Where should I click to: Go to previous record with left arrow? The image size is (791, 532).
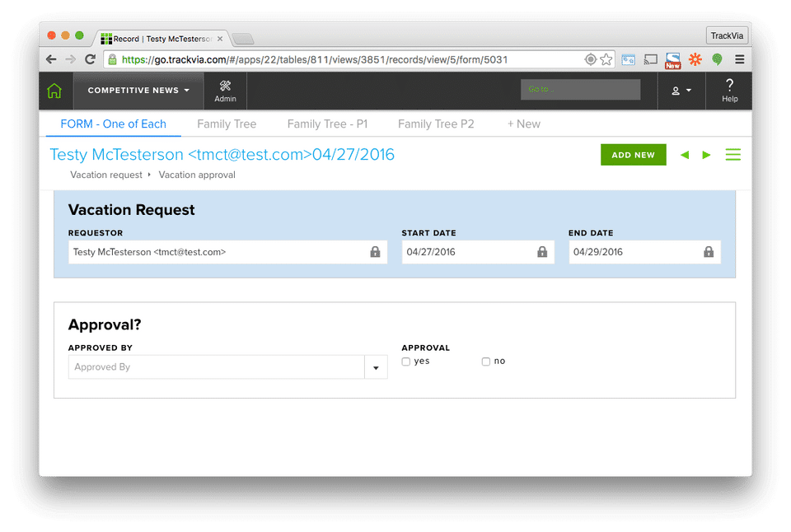[x=685, y=155]
